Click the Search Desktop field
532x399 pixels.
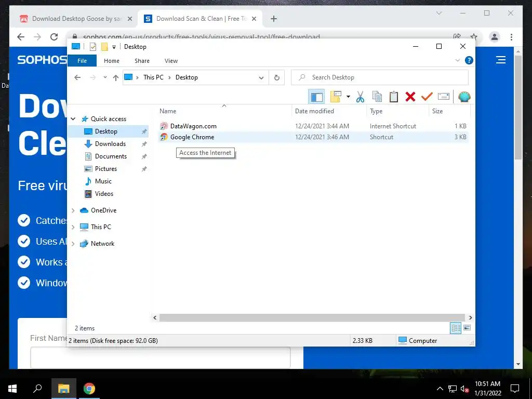(x=380, y=77)
